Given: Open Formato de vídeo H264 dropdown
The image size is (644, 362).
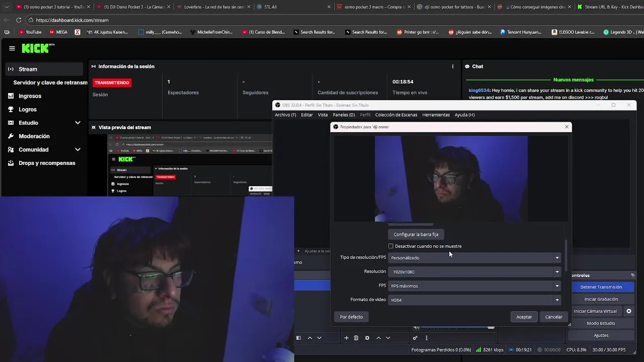Looking at the screenshot, I should click(x=474, y=300).
